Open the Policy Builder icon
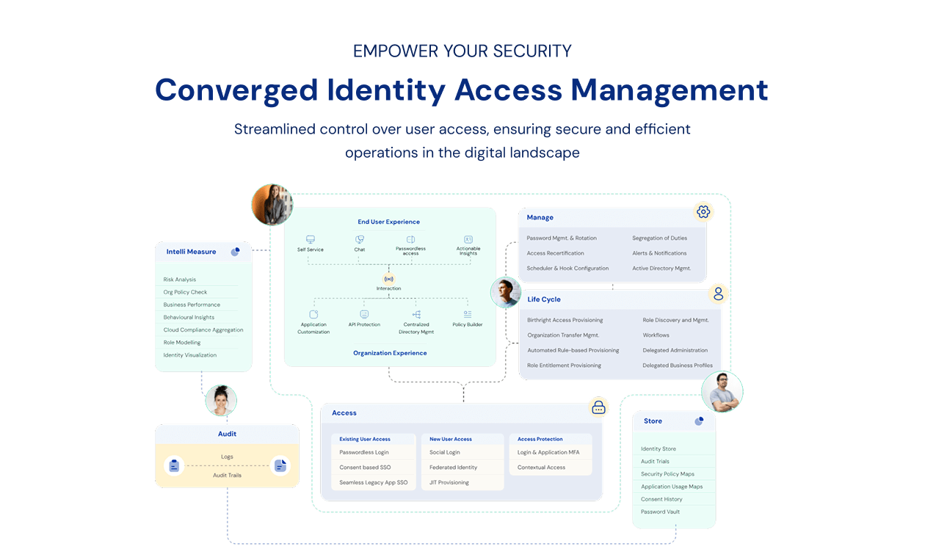This screenshot has width=925, height=560. [468, 314]
